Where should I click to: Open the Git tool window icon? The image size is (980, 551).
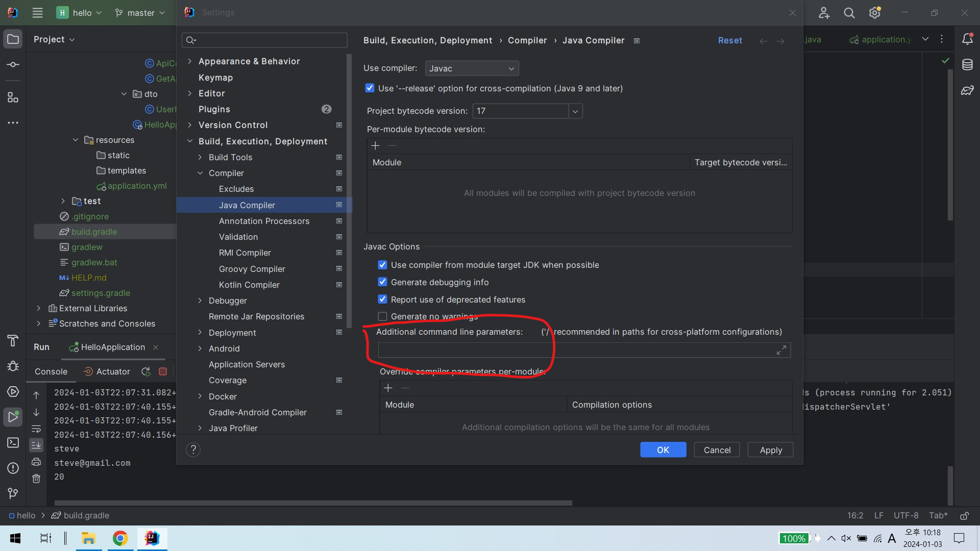pyautogui.click(x=13, y=493)
